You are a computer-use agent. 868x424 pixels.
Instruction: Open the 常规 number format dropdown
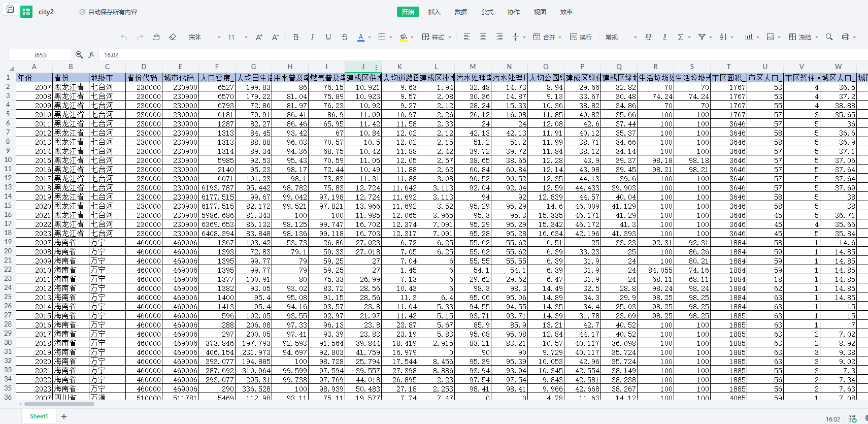pyautogui.click(x=621, y=37)
